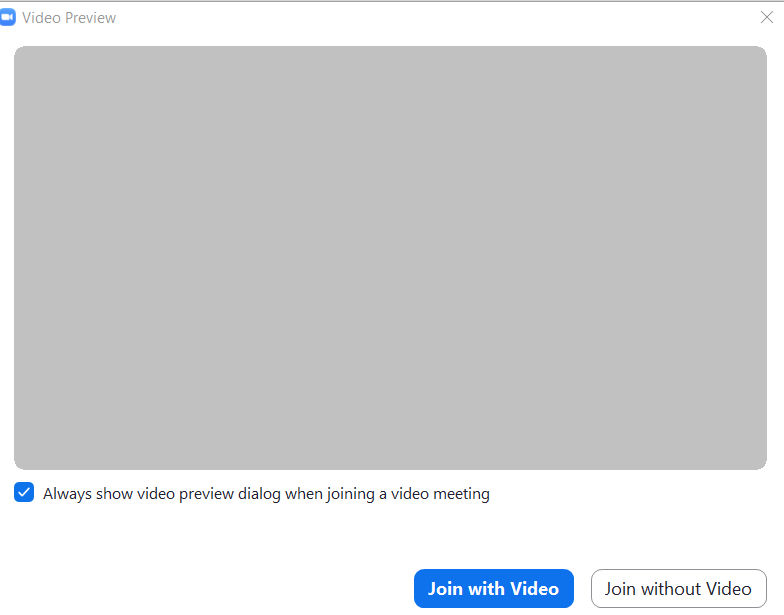Join the meeting without video
This screenshot has width=784, height=615.
(678, 589)
